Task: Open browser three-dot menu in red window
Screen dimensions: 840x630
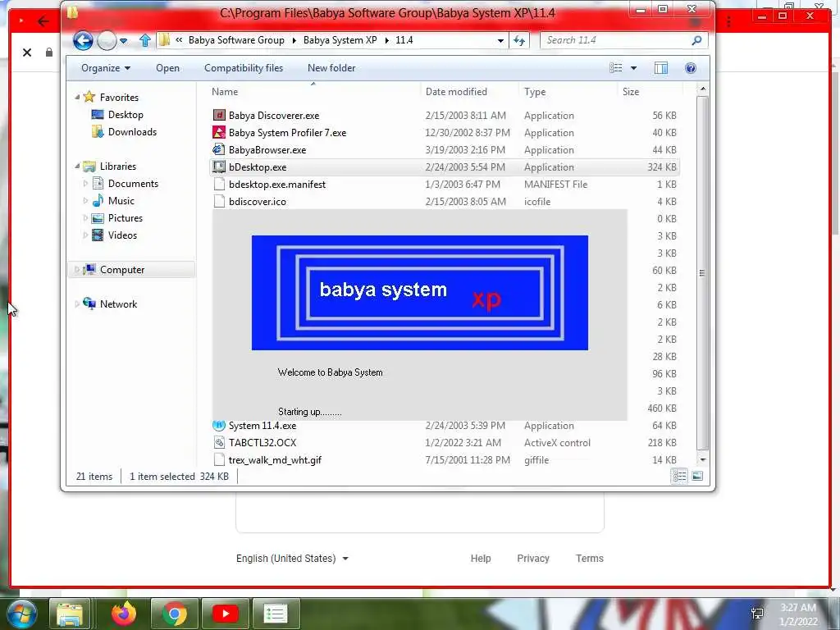Action: [728, 21]
